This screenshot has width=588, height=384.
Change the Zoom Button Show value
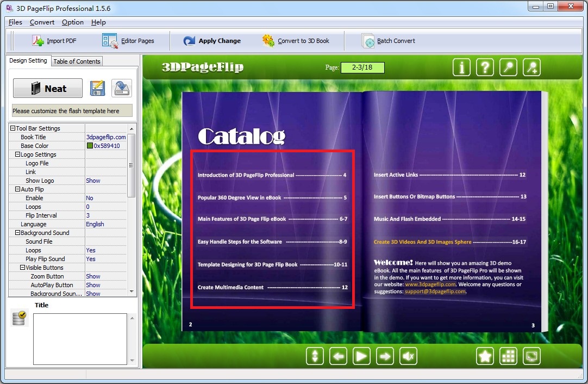(x=93, y=276)
